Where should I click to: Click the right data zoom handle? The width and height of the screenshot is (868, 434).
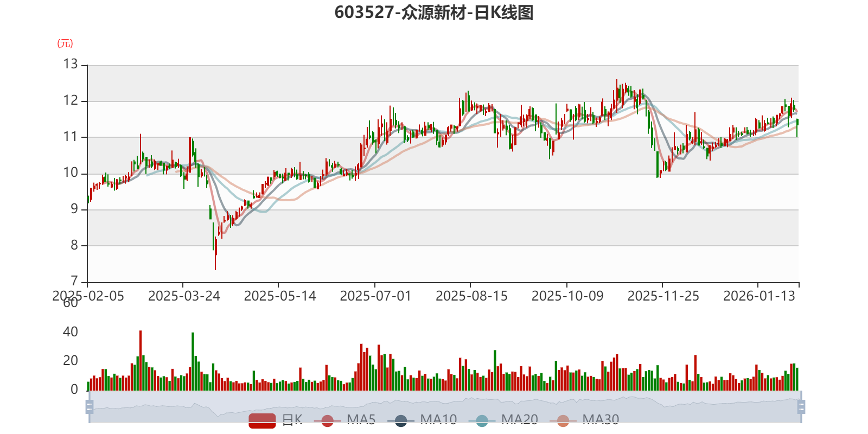tap(801, 407)
